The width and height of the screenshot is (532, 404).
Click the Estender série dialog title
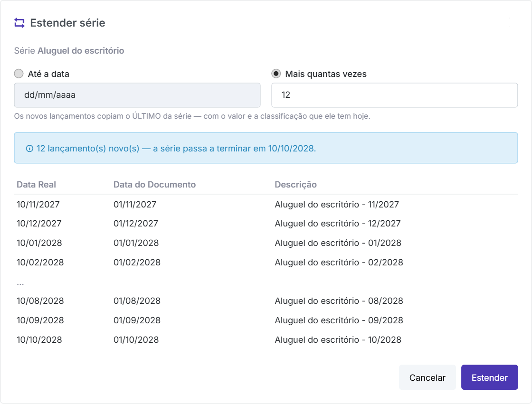67,23
